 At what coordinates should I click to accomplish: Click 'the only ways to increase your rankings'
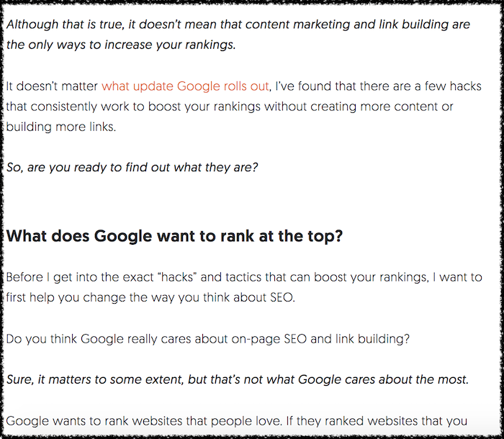tap(121, 45)
